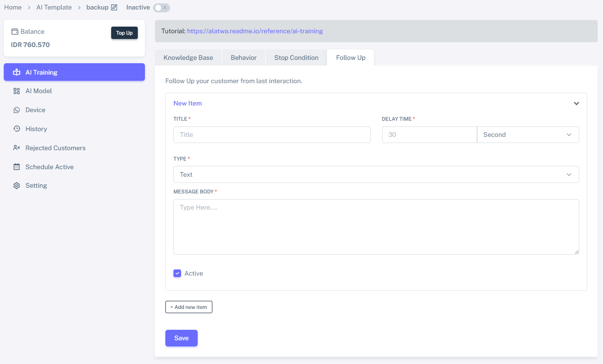Click into the Message Body textarea
Viewport: 603px width, 364px height.
click(376, 227)
